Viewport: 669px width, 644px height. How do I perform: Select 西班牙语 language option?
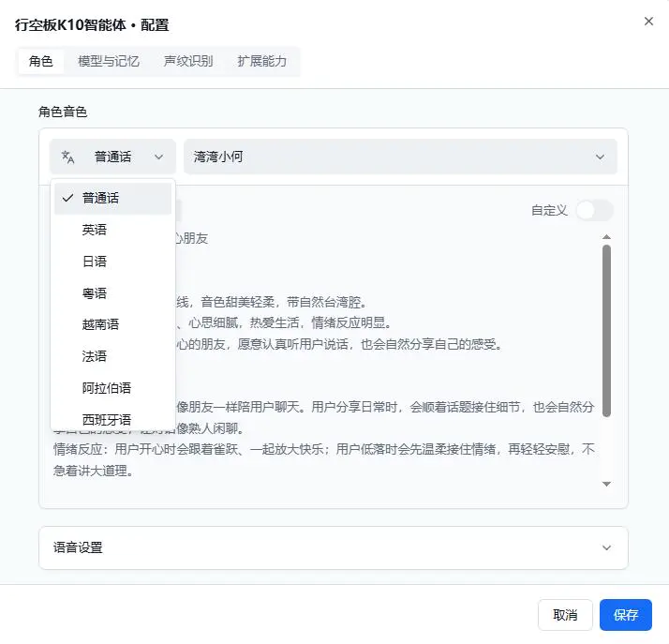click(x=112, y=420)
